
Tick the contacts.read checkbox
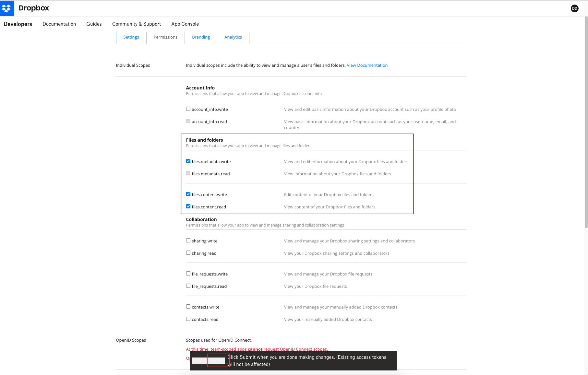(188, 319)
